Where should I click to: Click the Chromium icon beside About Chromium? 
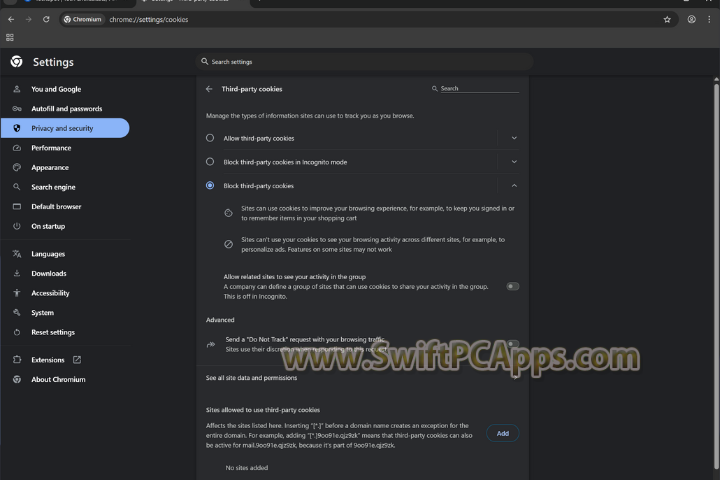pos(17,379)
